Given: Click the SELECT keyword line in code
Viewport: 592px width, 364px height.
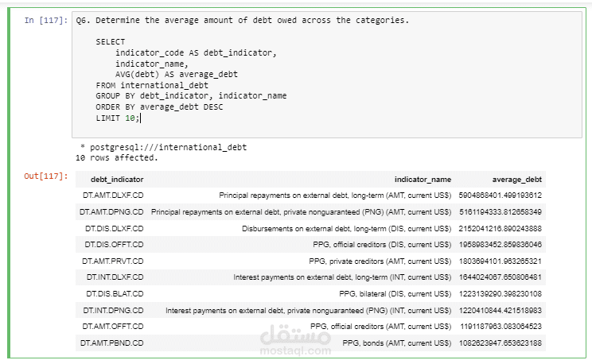Looking at the screenshot, I should [x=111, y=41].
